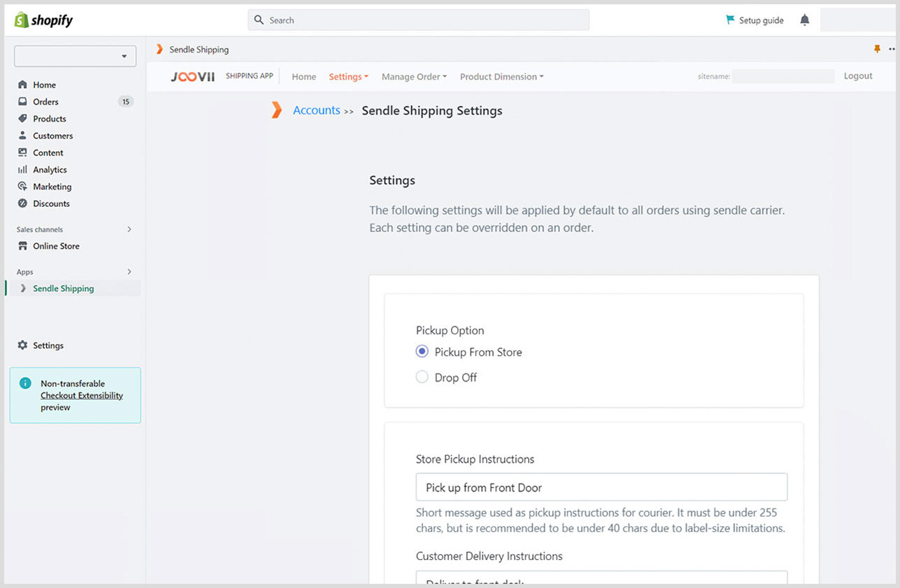
Task: Click the Accounts breadcrumb link
Action: pyautogui.click(x=316, y=110)
